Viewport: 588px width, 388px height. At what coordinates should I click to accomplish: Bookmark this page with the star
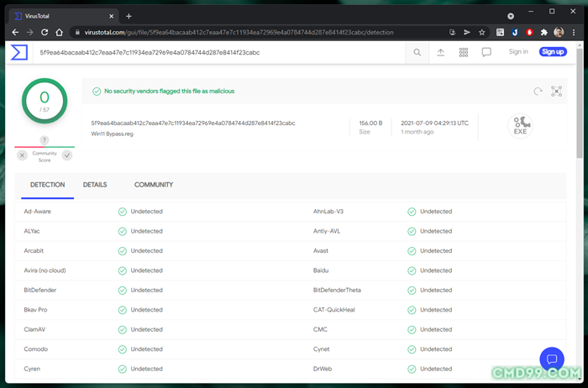[482, 32]
